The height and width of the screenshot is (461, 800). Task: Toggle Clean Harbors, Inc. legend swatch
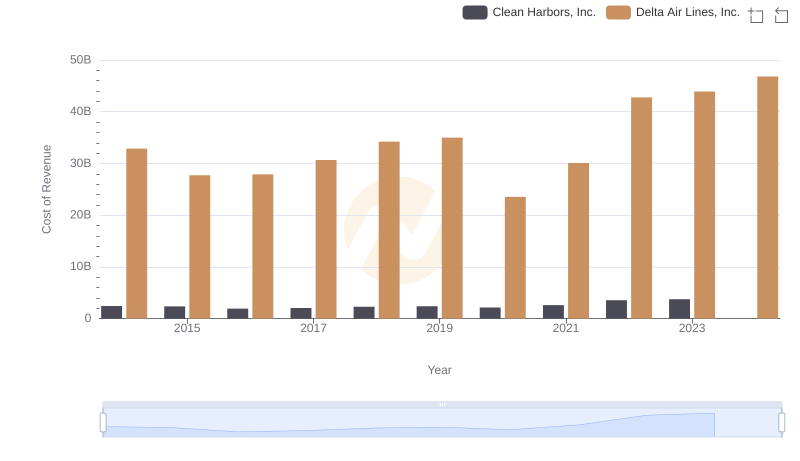coord(475,12)
